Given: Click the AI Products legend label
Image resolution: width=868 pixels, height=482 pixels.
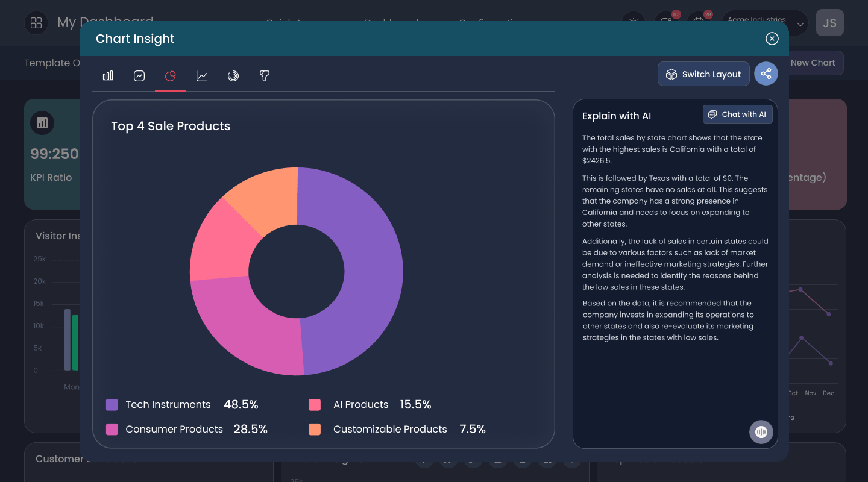Looking at the screenshot, I should click(361, 405).
